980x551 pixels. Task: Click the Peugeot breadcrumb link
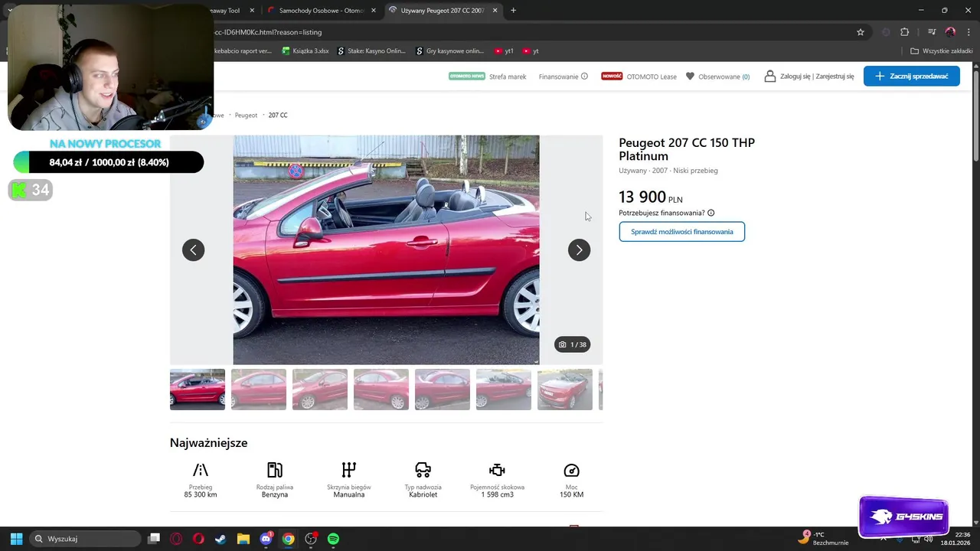click(246, 115)
